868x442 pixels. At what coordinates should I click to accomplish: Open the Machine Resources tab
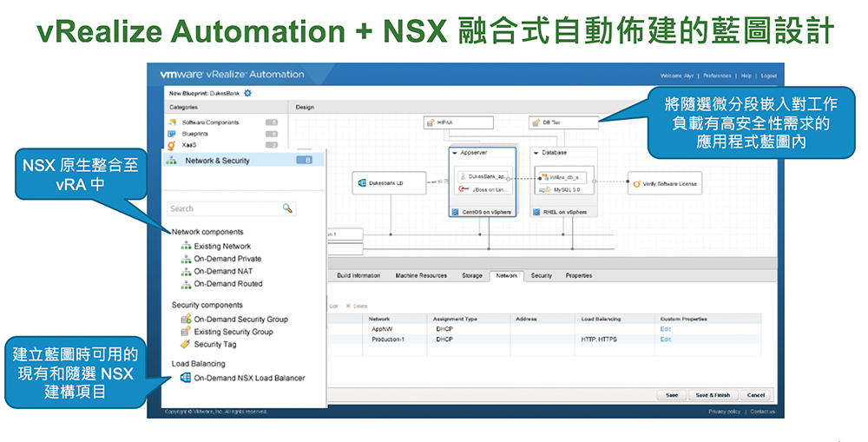point(421,276)
